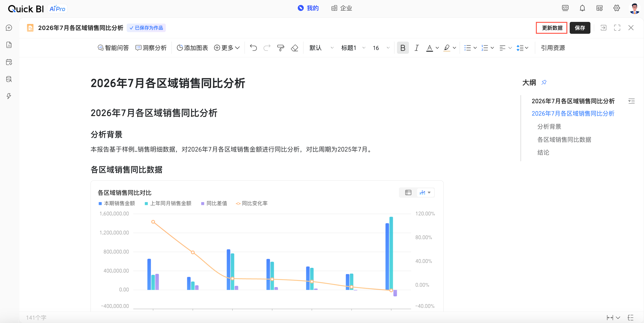Toggle the outline panel icon in status bar
Viewport: 644px width, 323px height.
[x=630, y=318]
